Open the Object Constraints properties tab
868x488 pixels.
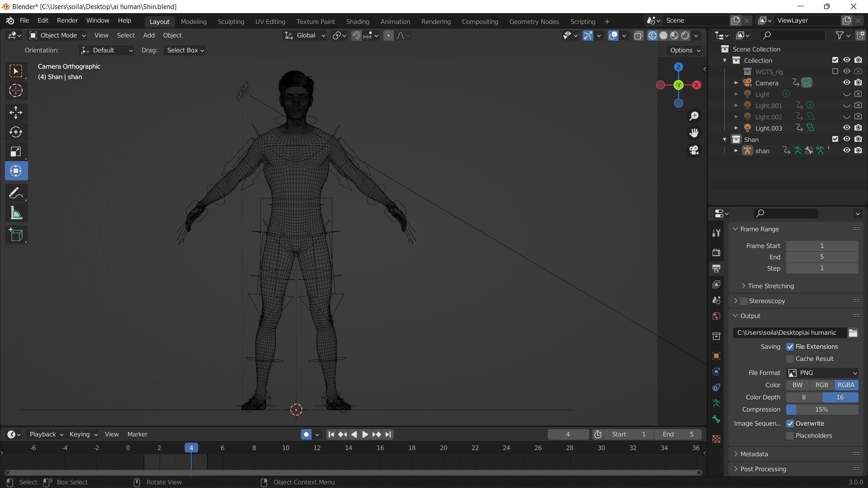[x=716, y=388]
